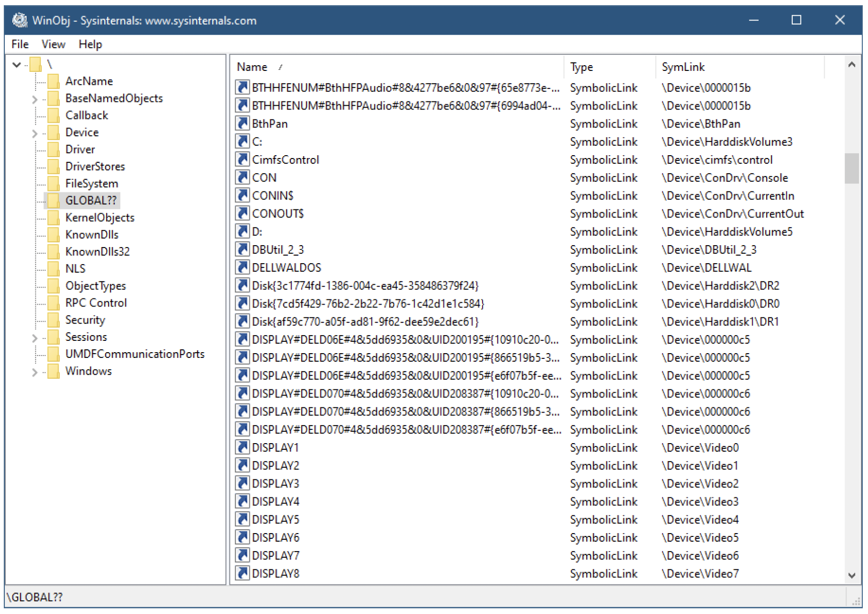Screen dimensions: 868x614
Task: Click the list scrollbar up arrow
Action: [x=851, y=65]
